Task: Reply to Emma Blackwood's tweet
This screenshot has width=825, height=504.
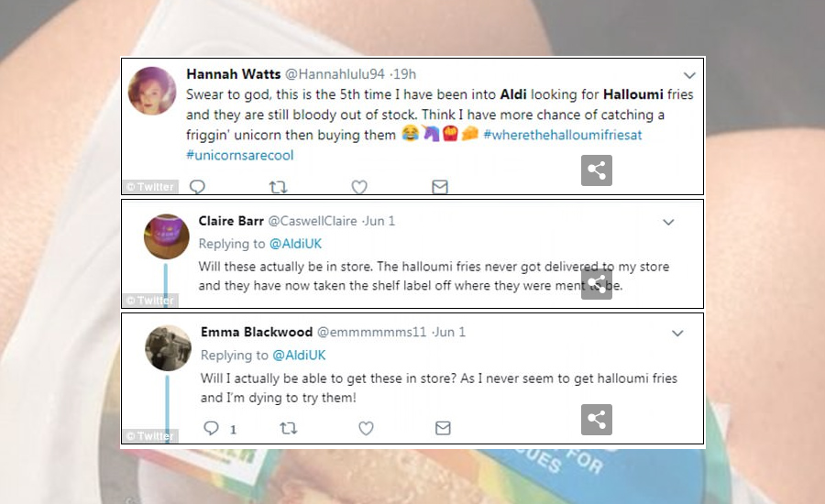Action: pos(211,428)
